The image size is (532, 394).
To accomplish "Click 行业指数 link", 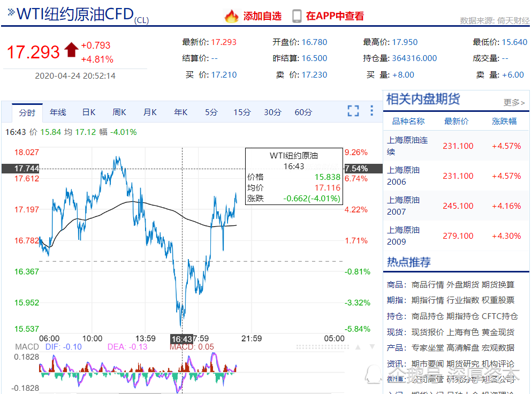I will pos(463,300).
